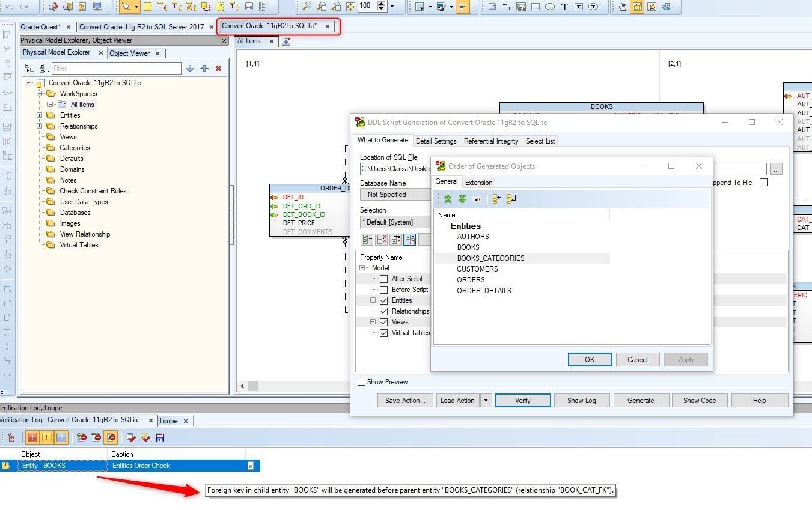This screenshot has width=812, height=510.
Task: Open the Loupe tab
Action: (x=168, y=421)
